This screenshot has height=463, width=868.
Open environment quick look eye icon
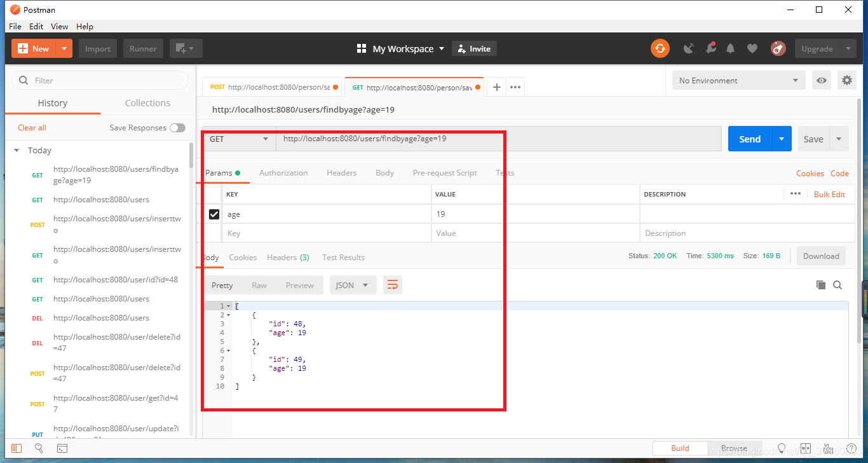(822, 81)
